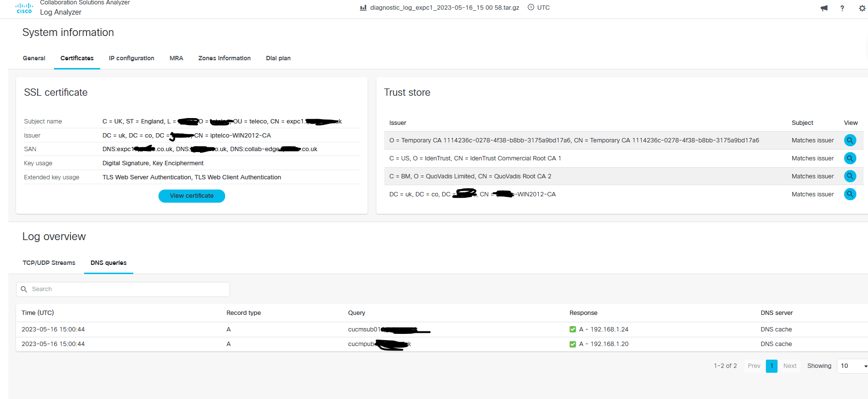Click the Trust store Issuer column header
868x399 pixels.
pyautogui.click(x=398, y=123)
